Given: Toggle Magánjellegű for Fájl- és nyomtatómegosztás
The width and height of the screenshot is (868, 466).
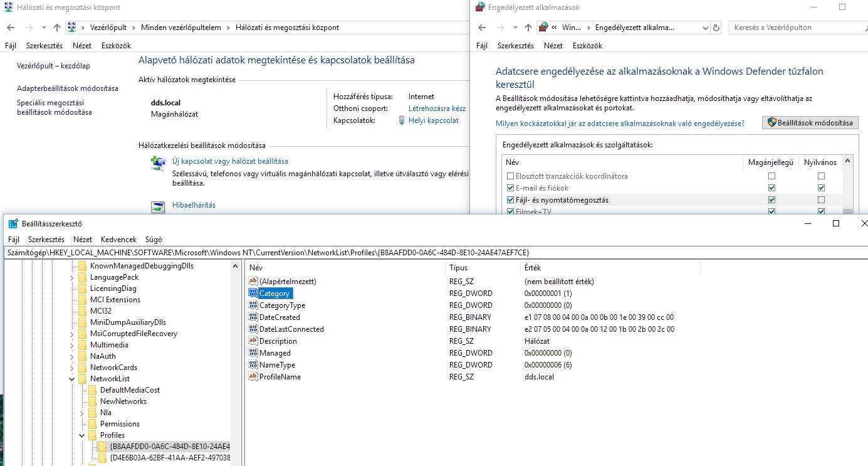Looking at the screenshot, I should [771, 200].
